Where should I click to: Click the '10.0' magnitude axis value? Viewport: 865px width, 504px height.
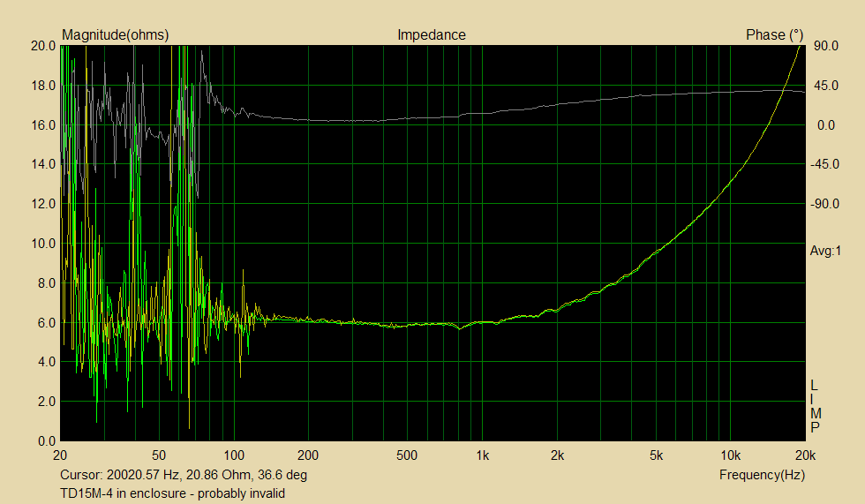(43, 244)
